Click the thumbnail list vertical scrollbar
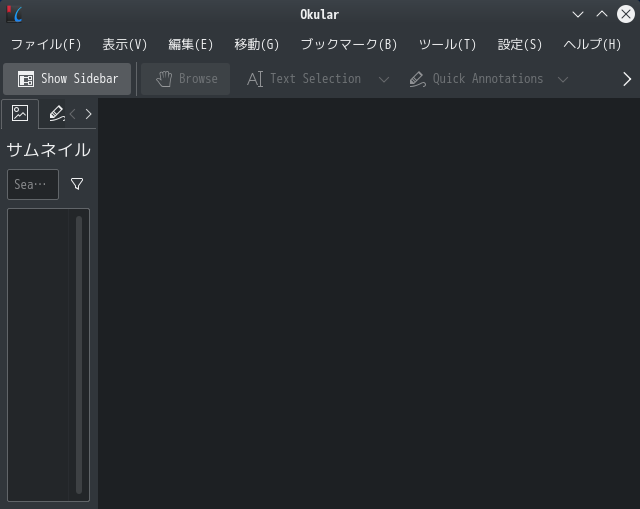 tap(79, 354)
